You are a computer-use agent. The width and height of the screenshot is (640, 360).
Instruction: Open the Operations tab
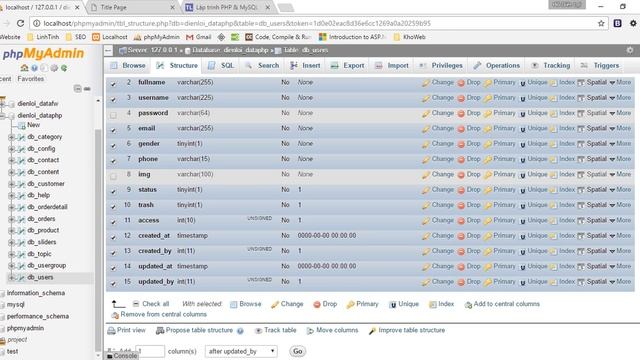[497, 66]
